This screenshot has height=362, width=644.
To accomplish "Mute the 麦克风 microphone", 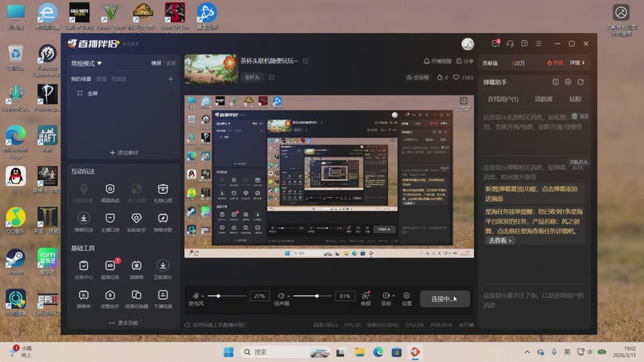I will pyautogui.click(x=196, y=295).
